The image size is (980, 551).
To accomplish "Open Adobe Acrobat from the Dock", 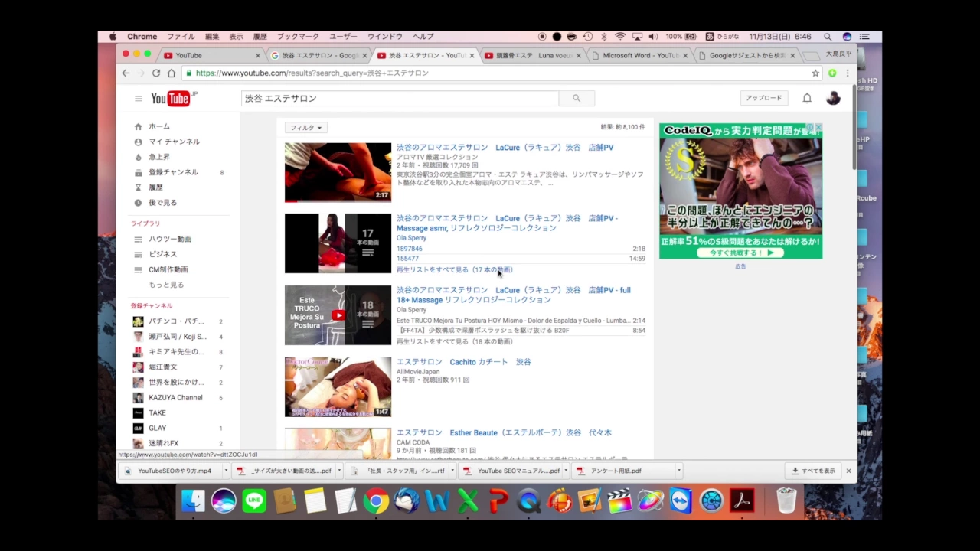I will (742, 500).
